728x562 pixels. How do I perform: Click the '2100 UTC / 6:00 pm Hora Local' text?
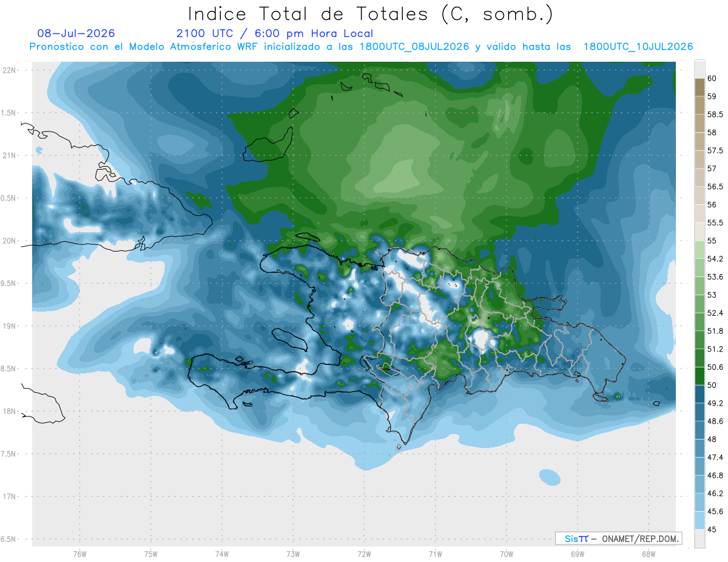tap(275, 33)
